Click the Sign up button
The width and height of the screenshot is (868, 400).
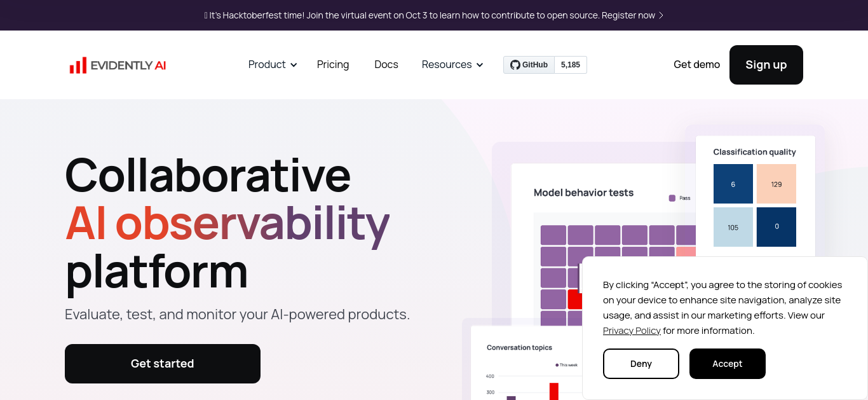pyautogui.click(x=766, y=65)
